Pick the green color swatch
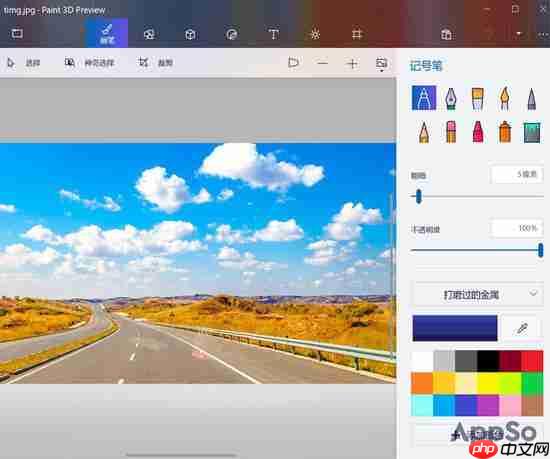 (x=532, y=383)
